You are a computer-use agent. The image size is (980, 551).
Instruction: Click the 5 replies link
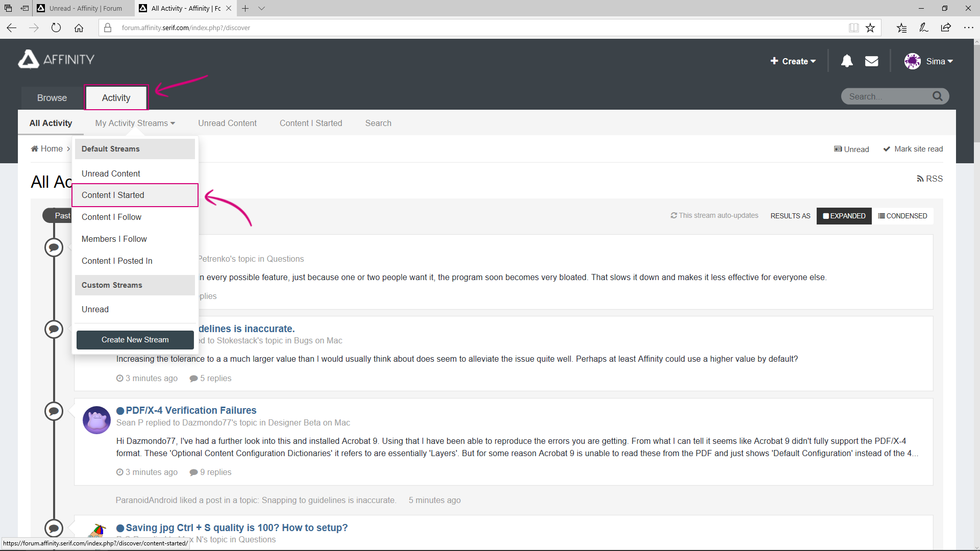point(210,378)
